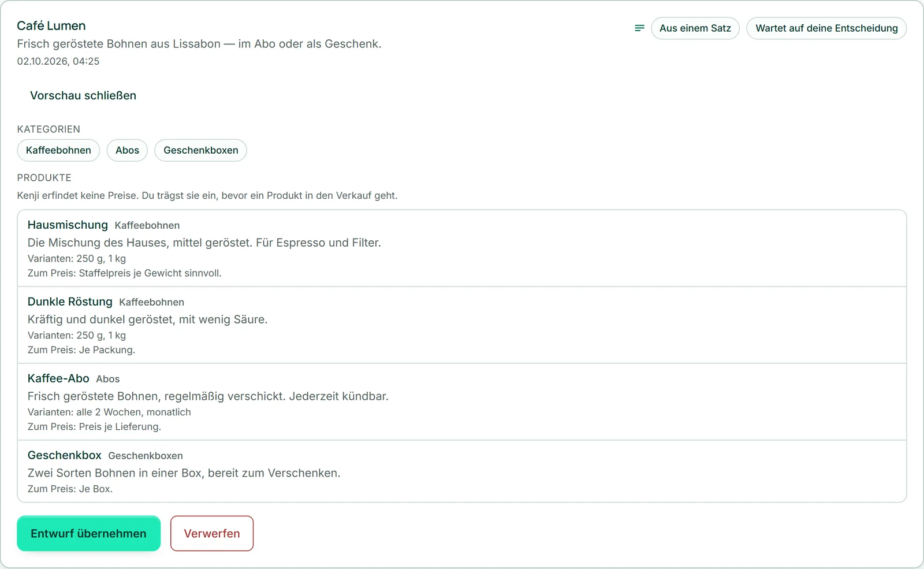The width and height of the screenshot is (924, 569).
Task: Accept the draft with Entwurf übernehmen
Action: point(88,533)
